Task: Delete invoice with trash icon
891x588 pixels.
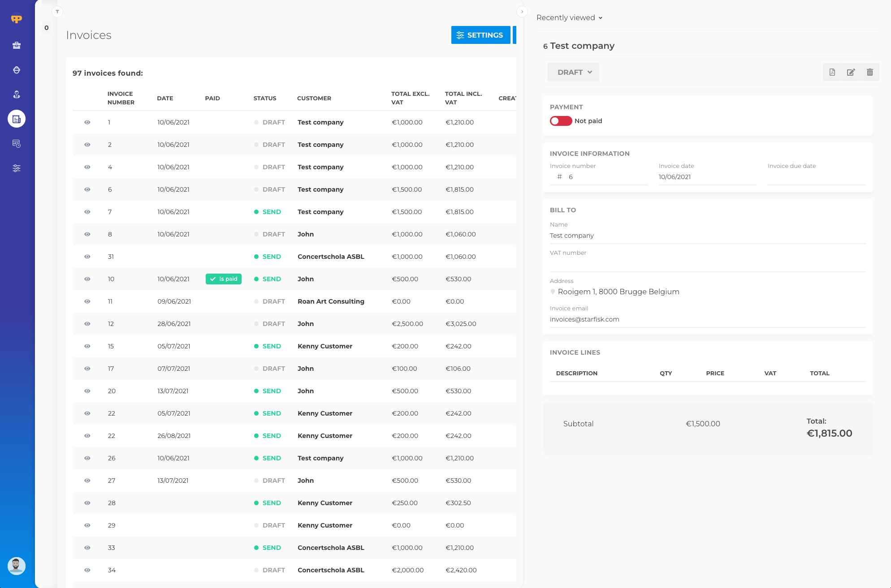Action: (x=869, y=72)
